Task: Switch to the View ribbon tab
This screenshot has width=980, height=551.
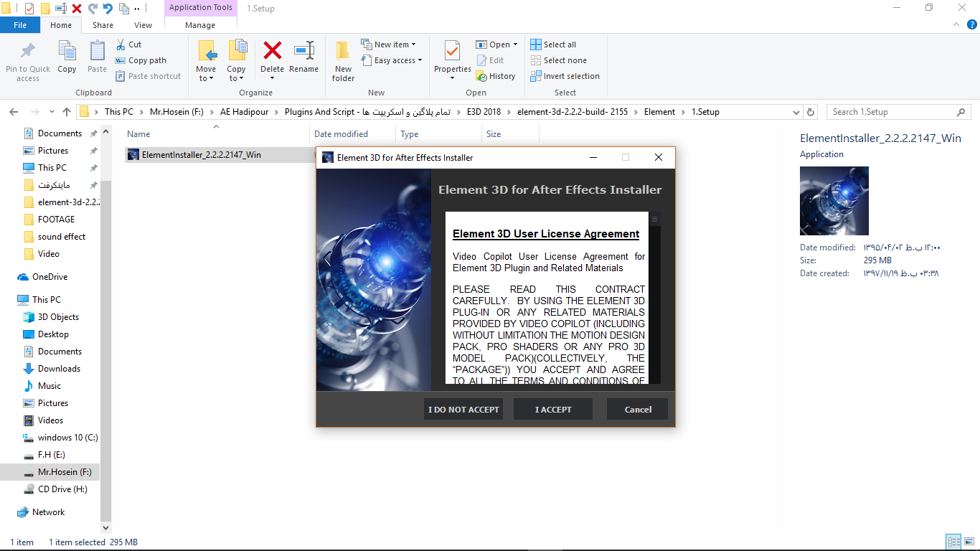Action: pos(143,25)
